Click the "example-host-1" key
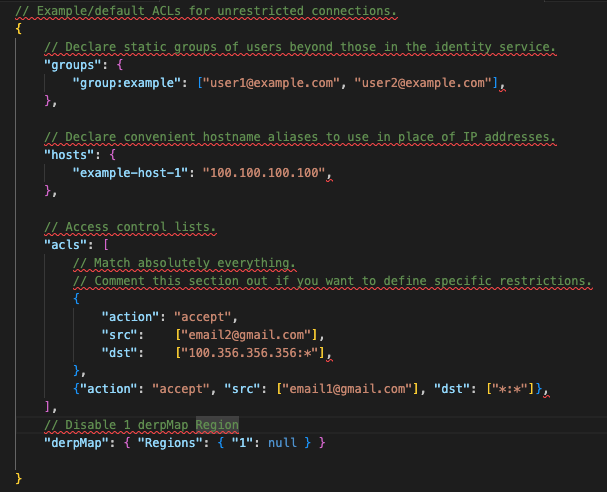 pos(130,173)
